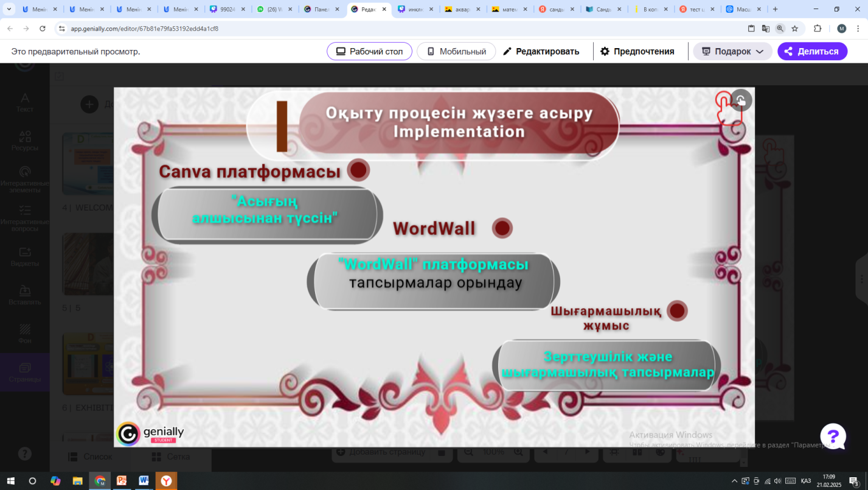
Task: Open PowerPoint from the taskbar
Action: (121, 481)
